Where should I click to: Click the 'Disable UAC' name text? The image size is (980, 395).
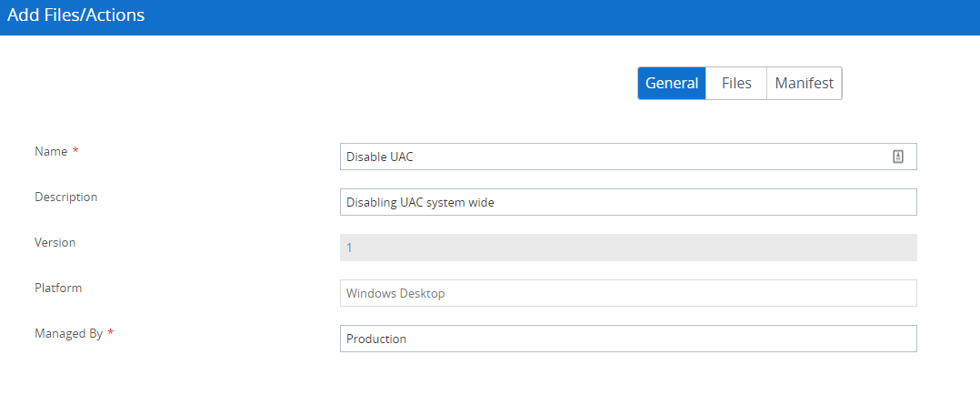[380, 157]
